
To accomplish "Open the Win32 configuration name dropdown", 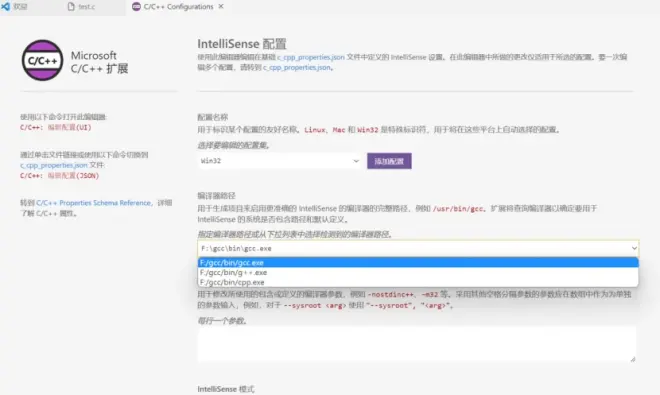I will (x=279, y=161).
